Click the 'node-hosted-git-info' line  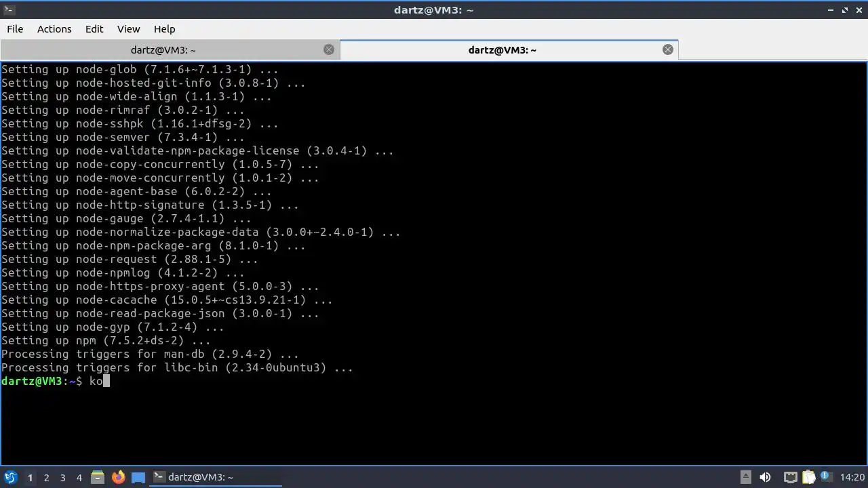[153, 83]
